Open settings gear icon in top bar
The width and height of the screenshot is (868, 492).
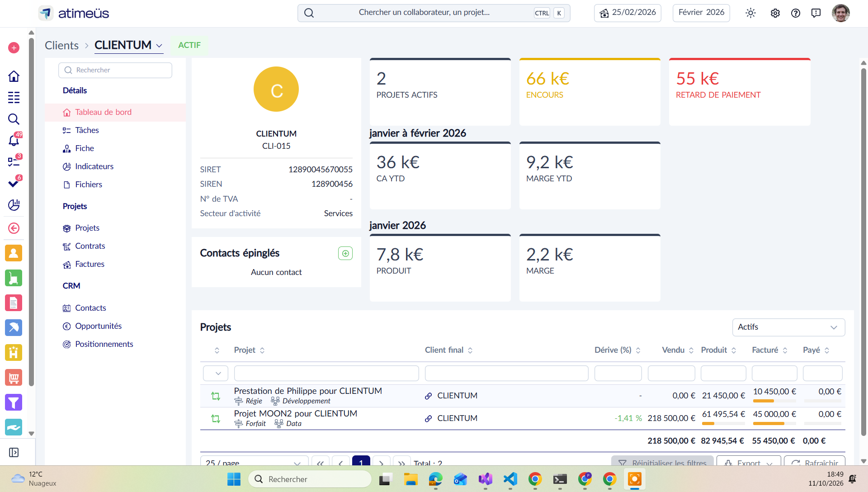pos(775,13)
